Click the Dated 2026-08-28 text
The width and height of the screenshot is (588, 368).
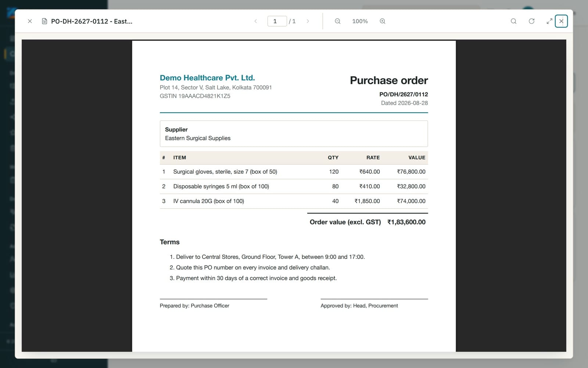[x=404, y=103]
